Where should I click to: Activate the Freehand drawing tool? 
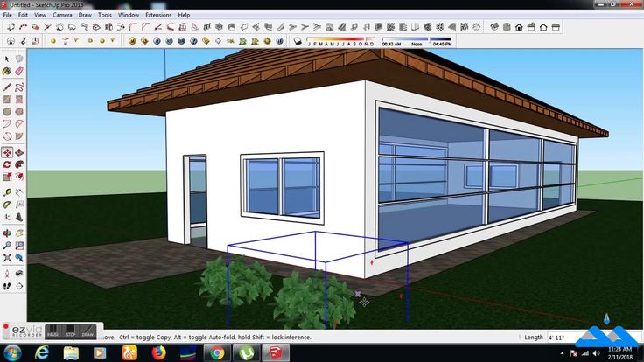pyautogui.click(x=19, y=87)
